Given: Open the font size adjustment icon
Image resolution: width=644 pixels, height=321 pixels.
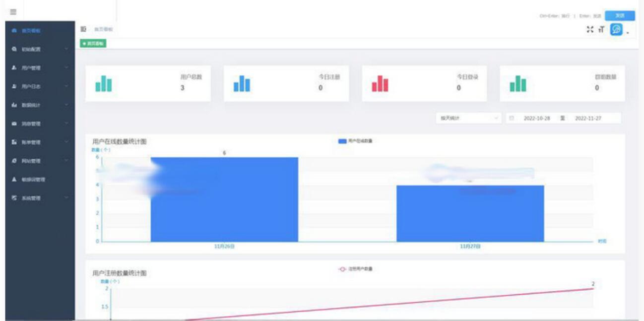Looking at the screenshot, I should pyautogui.click(x=601, y=30).
